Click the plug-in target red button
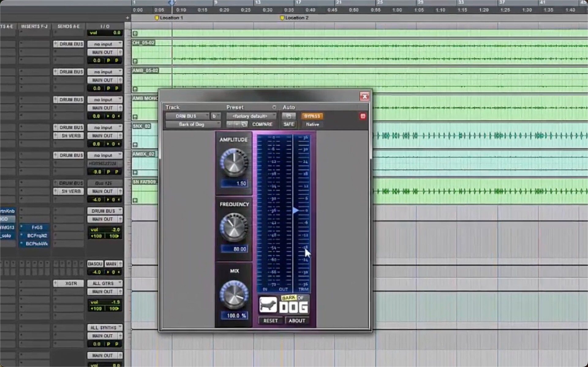The width and height of the screenshot is (588, 367). coord(363,116)
